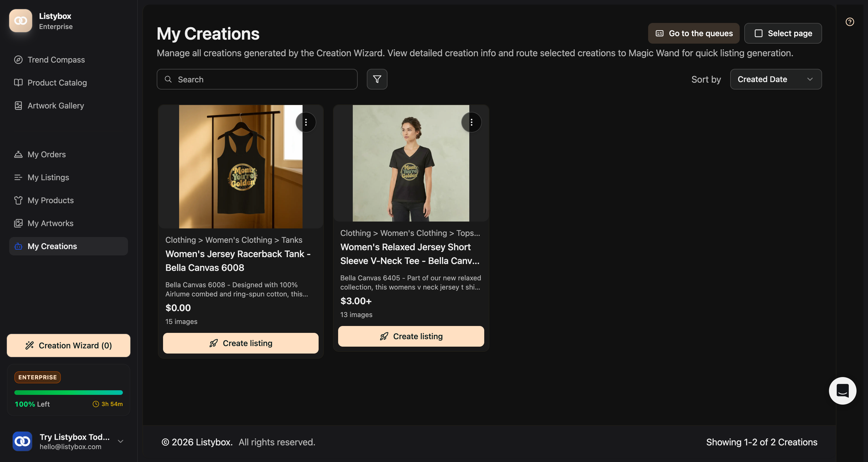This screenshot has width=868, height=462.
Task: Create listing for V-Neck Tee
Action: [x=411, y=336]
